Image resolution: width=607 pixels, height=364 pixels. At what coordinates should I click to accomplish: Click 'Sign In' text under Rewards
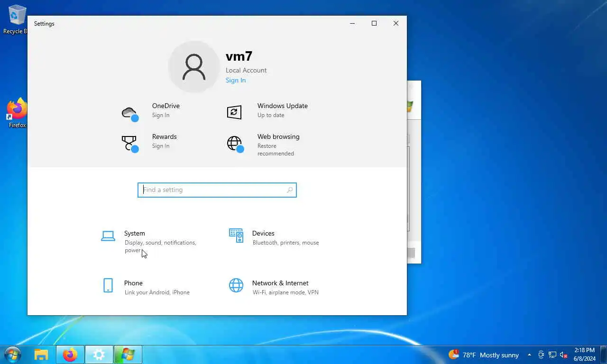pyautogui.click(x=161, y=146)
